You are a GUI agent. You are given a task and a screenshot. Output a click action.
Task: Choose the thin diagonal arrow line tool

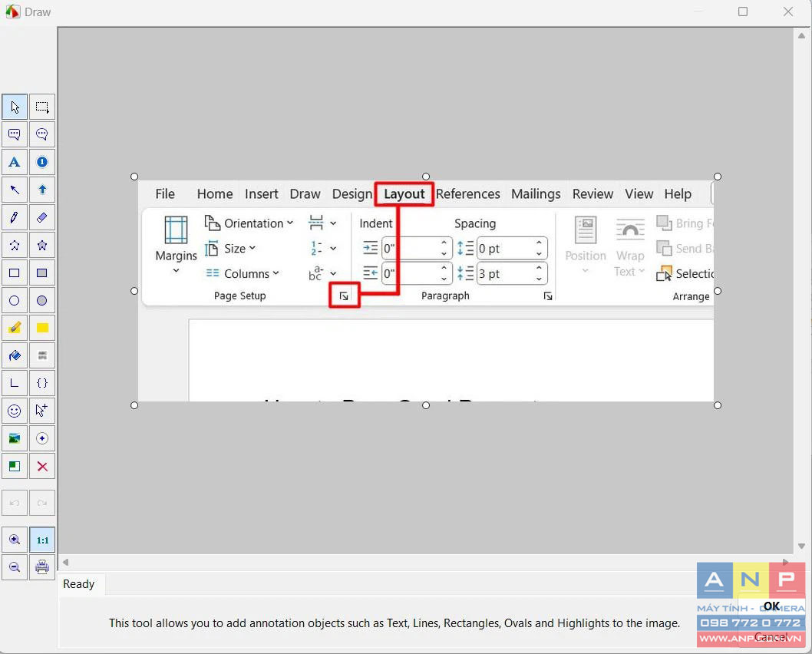pos(15,190)
